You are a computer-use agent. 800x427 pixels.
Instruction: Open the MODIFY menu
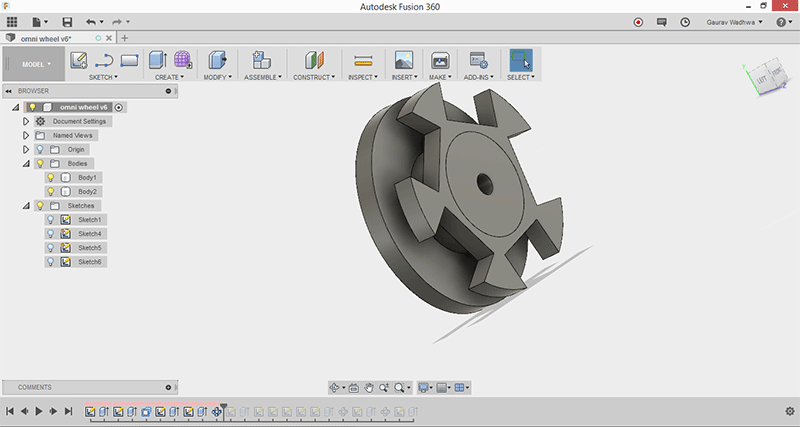218,77
